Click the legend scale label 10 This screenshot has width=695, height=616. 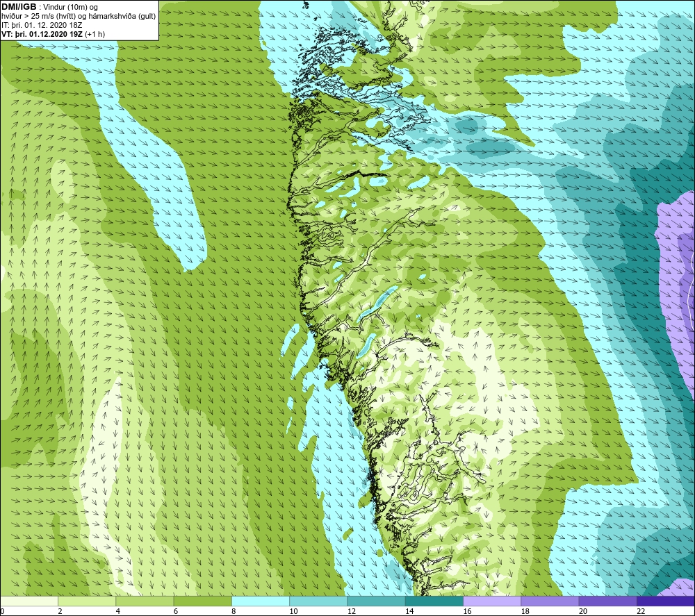(x=294, y=611)
